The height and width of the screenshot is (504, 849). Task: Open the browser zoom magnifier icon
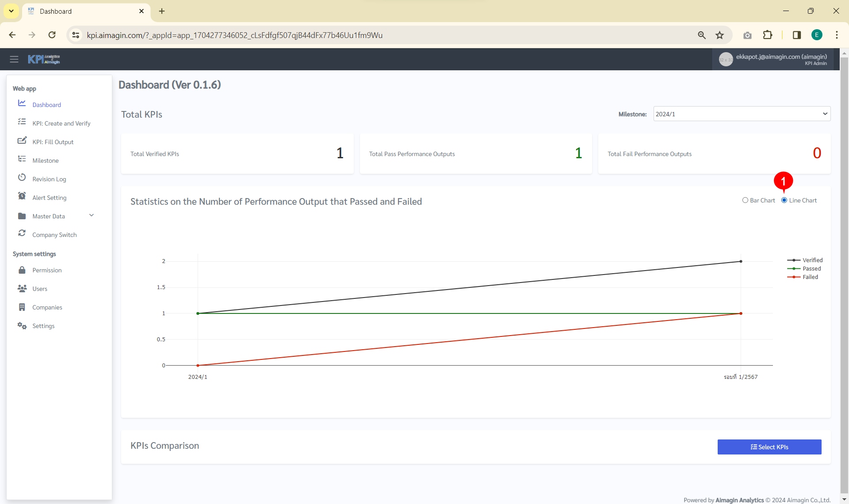[702, 35]
